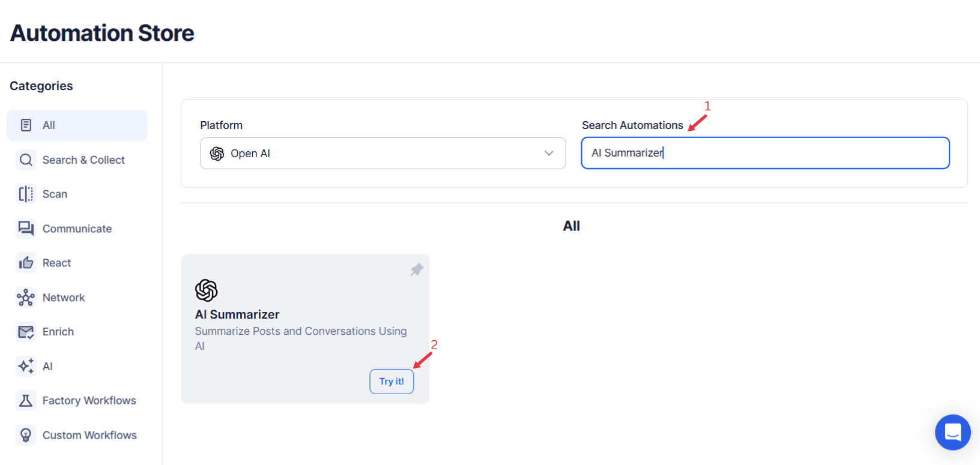Click the AI Summarizer card thumbnail
This screenshot has height=465, width=980.
[x=305, y=329]
